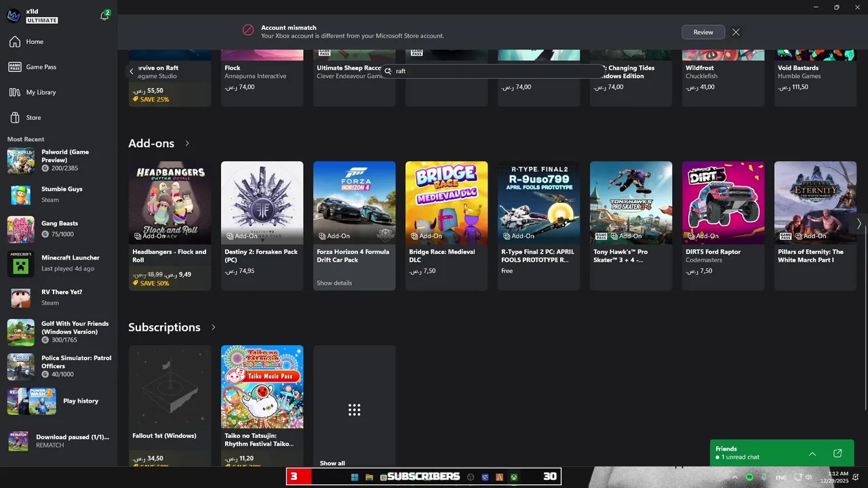The height and width of the screenshot is (488, 868).
Task: Open Taiko no Tatsujin Music Pass subscription
Action: [x=262, y=406]
